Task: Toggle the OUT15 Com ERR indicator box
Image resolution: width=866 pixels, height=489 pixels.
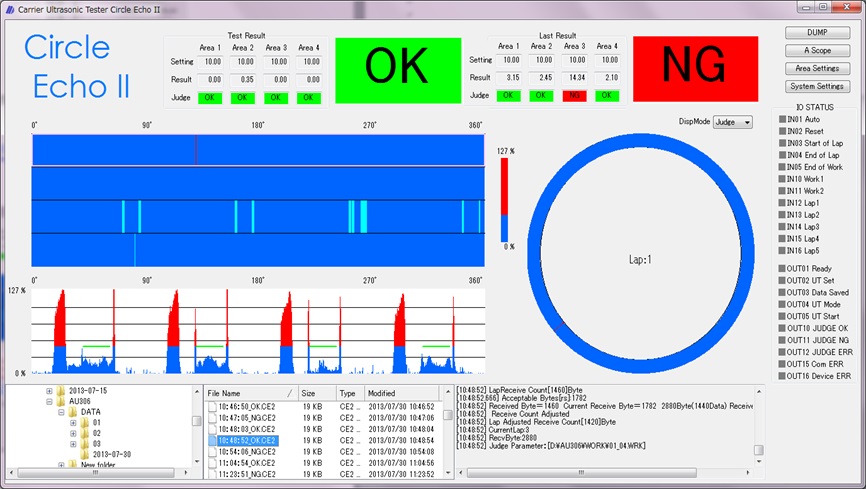Action: (782, 364)
